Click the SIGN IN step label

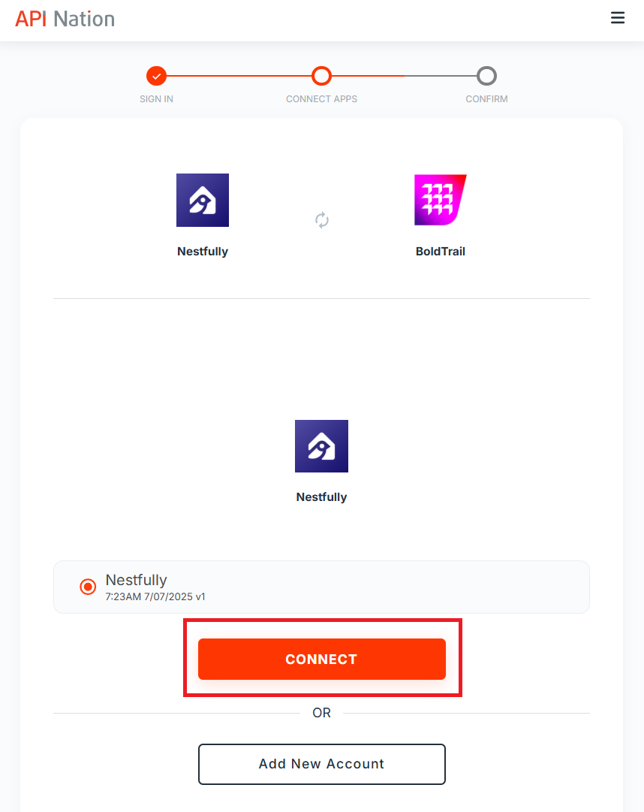tap(156, 99)
